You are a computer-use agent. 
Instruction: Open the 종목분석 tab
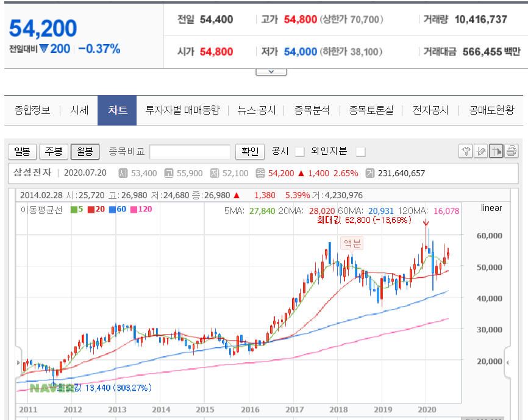(312, 110)
